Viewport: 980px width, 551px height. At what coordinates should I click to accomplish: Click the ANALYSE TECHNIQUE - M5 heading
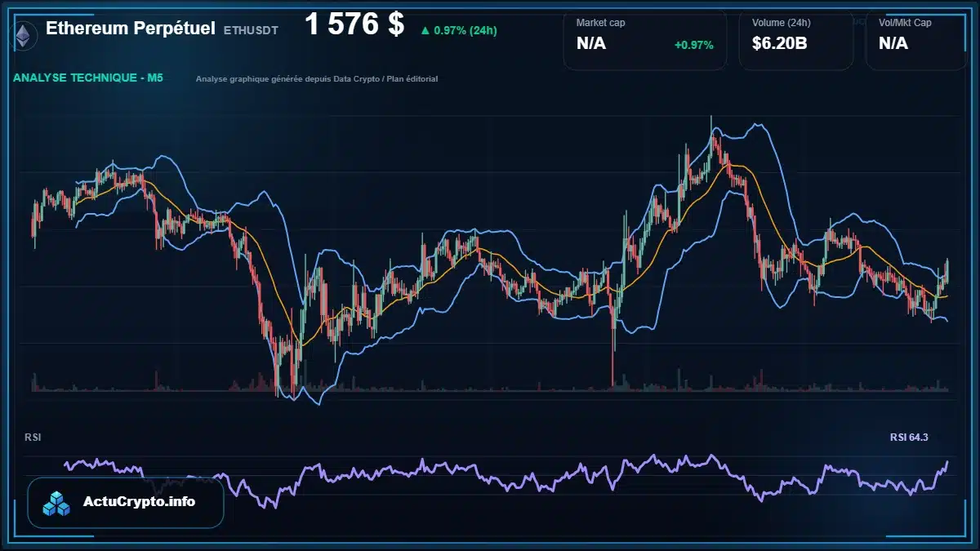(88, 78)
